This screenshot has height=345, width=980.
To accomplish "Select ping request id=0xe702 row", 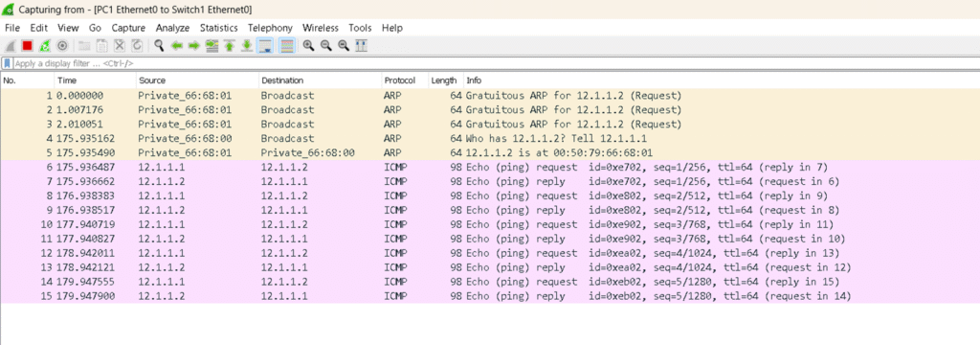I will (490, 167).
